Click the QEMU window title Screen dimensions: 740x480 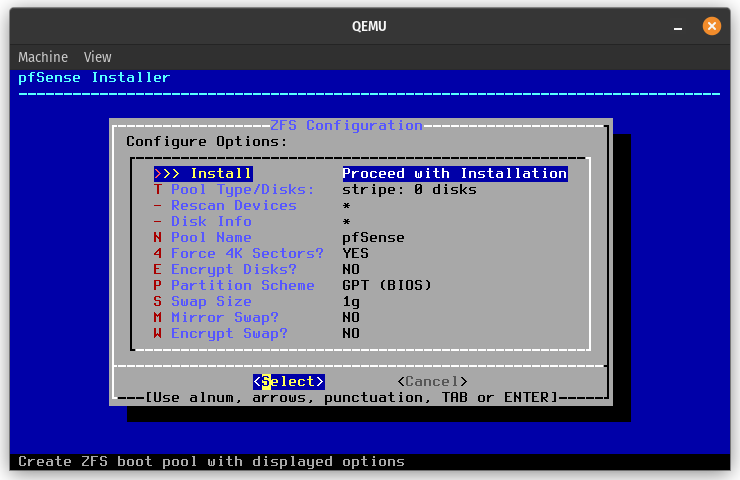click(x=369, y=26)
